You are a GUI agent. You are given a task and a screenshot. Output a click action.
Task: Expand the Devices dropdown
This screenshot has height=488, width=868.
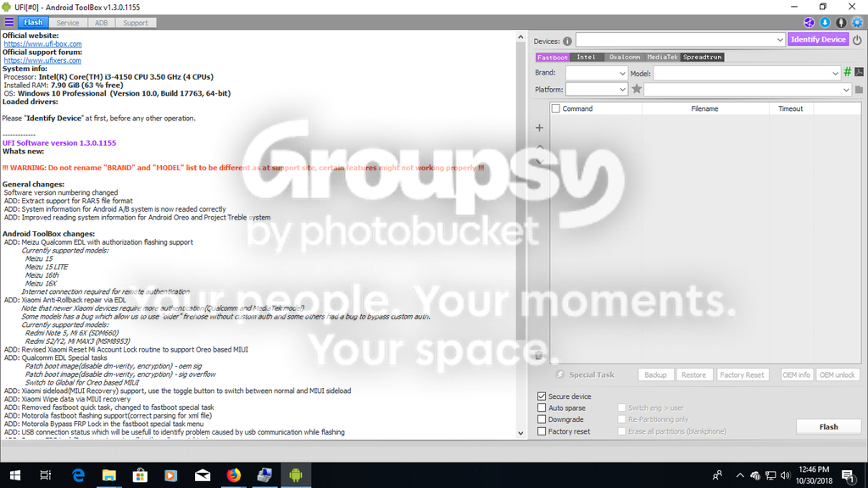(780, 40)
